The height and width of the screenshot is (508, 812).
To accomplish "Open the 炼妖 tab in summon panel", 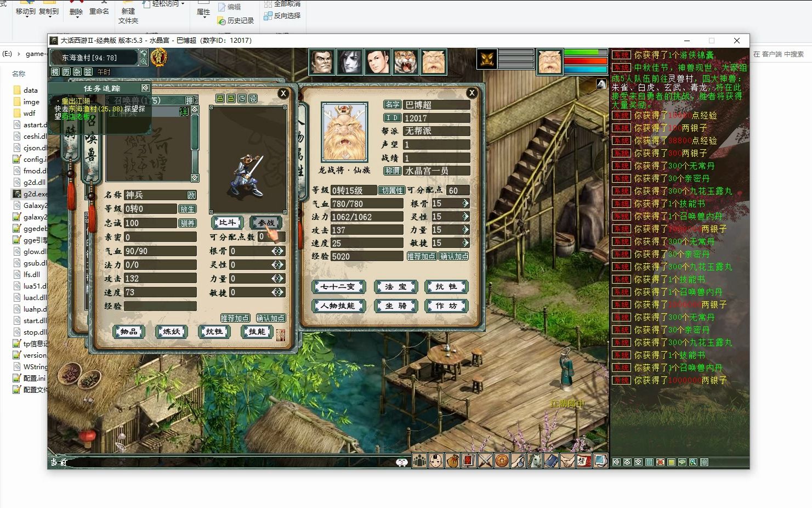I will 172,332.
